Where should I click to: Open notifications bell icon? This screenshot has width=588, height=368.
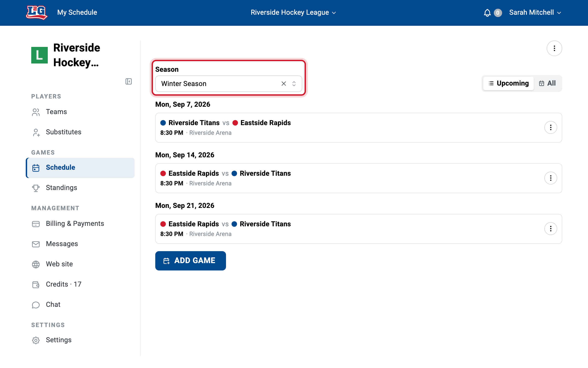(x=487, y=13)
